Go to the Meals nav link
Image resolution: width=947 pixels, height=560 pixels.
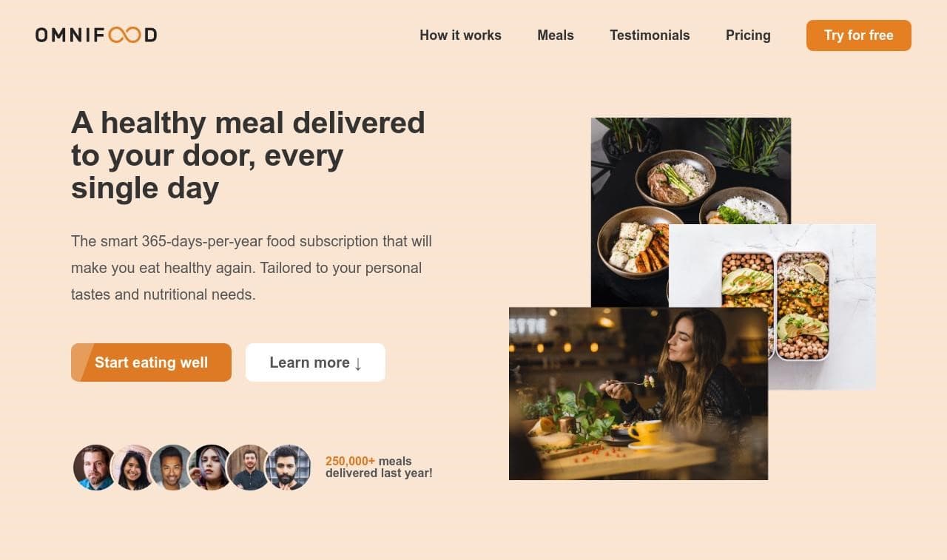click(x=556, y=36)
